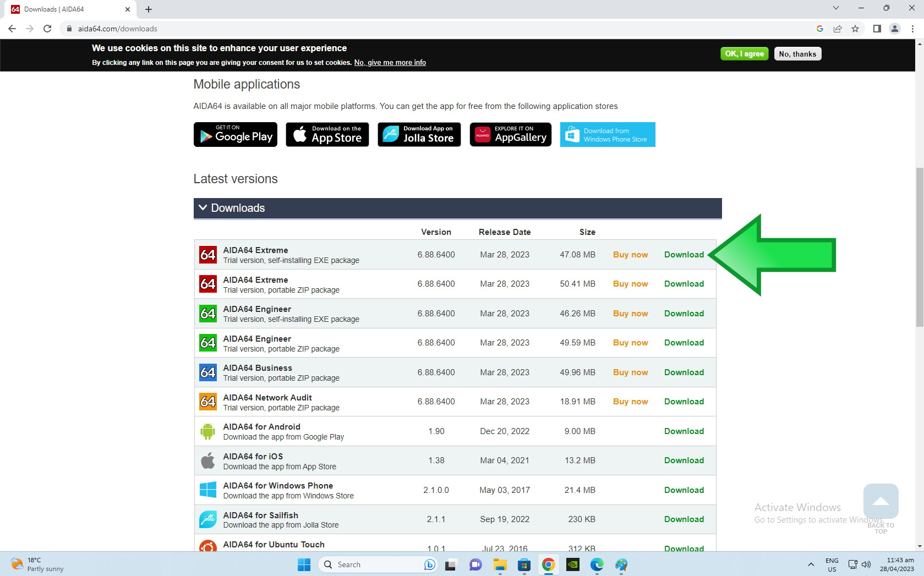Image resolution: width=924 pixels, height=576 pixels.
Task: Click the page vertical scrollbar thumb
Action: point(920,248)
